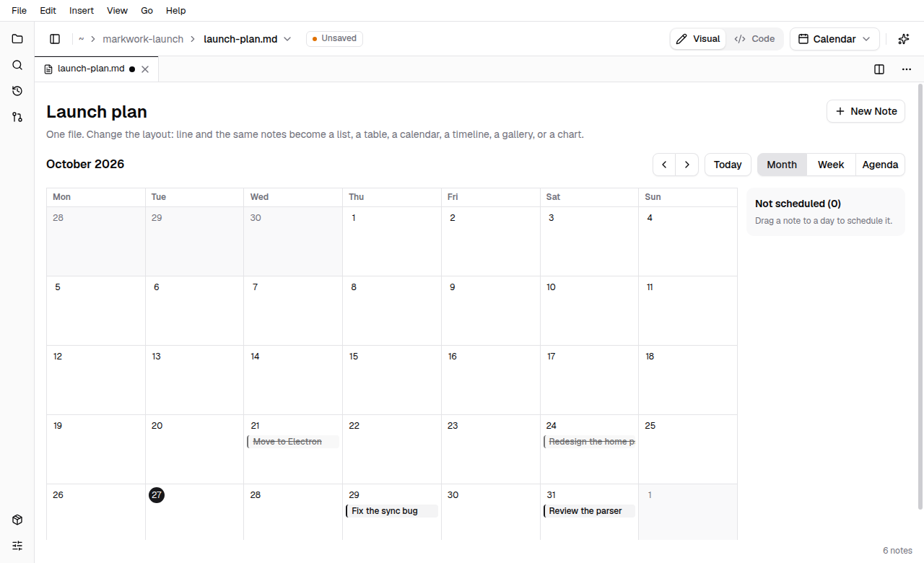Viewport: 924px width, 563px height.
Task: Open the Move to Electron note
Action: click(293, 442)
